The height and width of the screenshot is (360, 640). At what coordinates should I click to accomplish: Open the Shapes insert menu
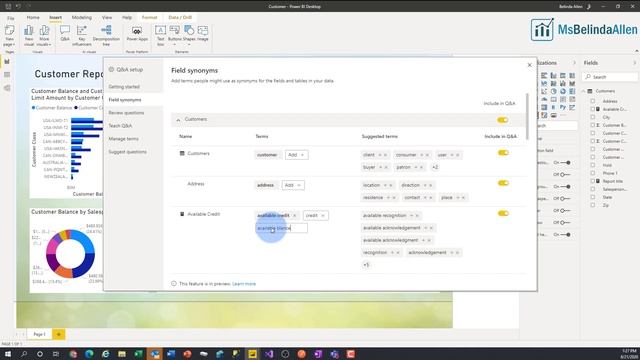coord(189,35)
